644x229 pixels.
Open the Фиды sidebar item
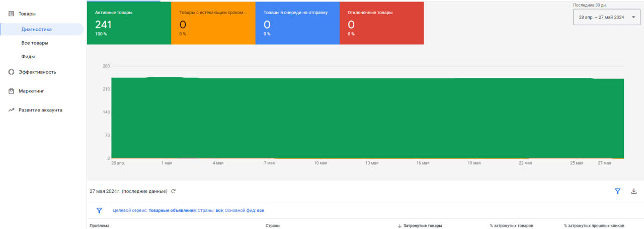(28, 56)
